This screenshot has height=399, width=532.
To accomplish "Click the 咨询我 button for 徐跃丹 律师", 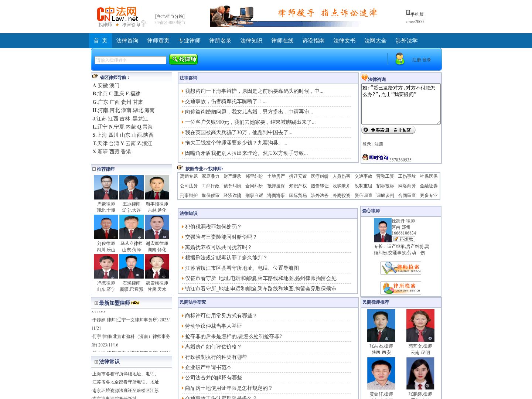I will pyautogui.click(x=403, y=239).
